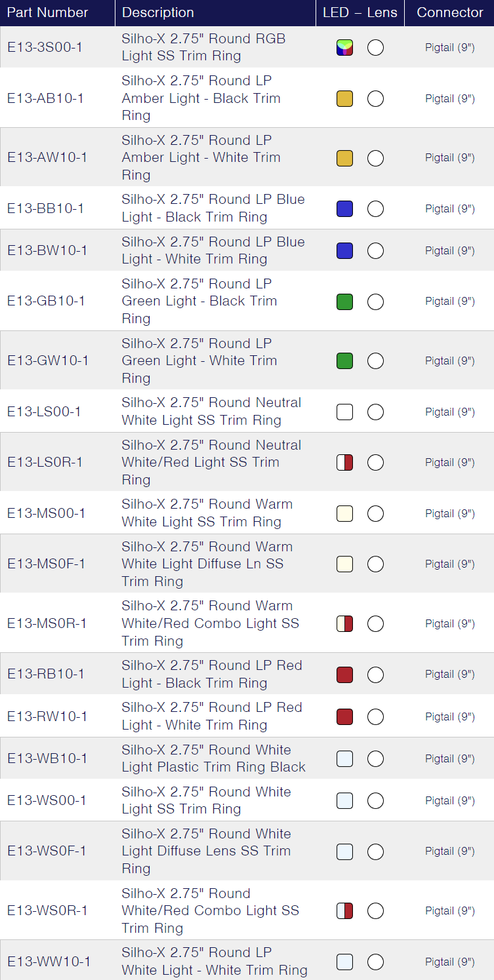Click the white/red split LED icon for E13-WS0R-1

344,911
